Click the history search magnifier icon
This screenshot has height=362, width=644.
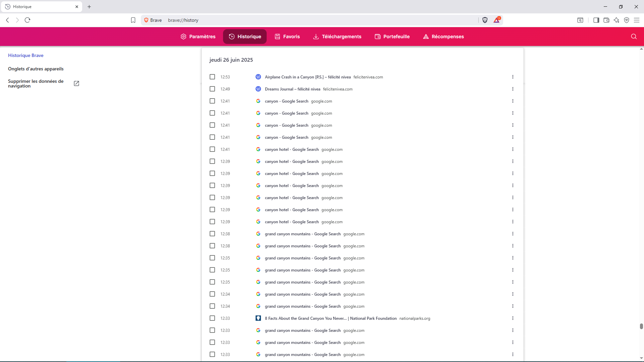click(634, 37)
